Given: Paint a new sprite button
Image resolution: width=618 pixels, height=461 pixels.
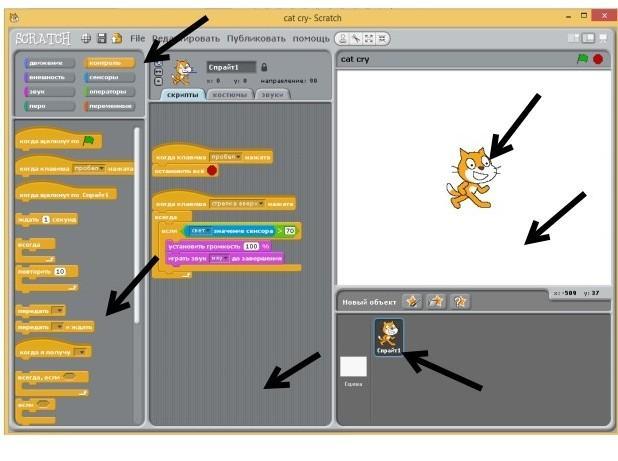Looking at the screenshot, I should point(412,302).
